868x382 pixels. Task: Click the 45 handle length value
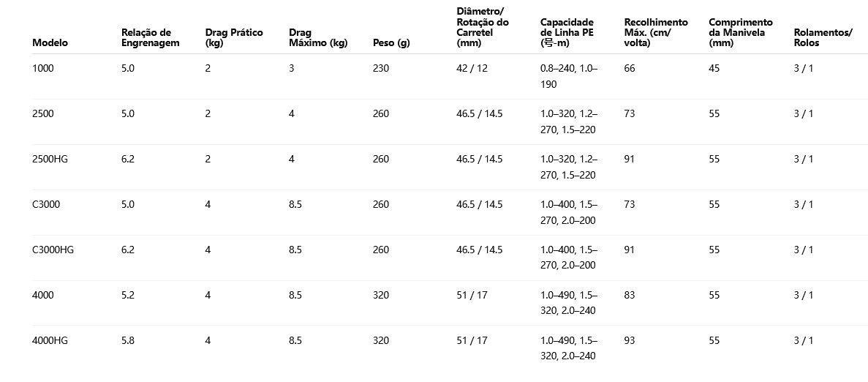click(714, 68)
